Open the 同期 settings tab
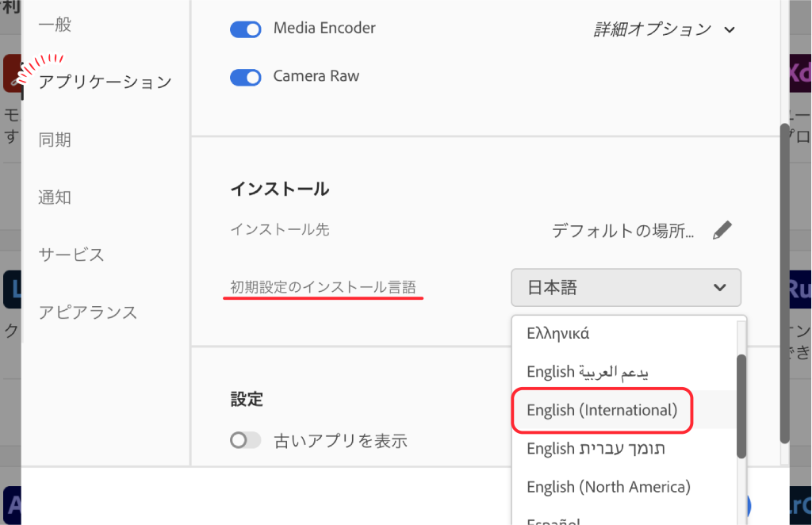This screenshot has height=525, width=812. (55, 140)
